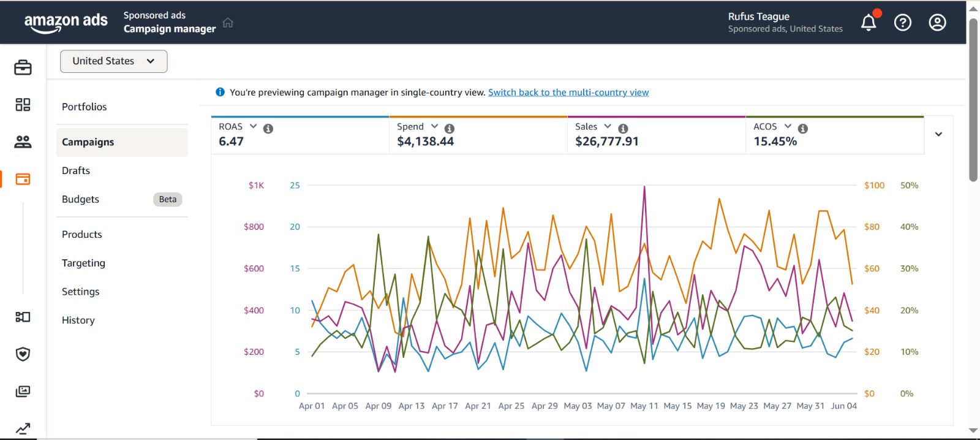Open the help question mark icon
This screenshot has height=440, width=980.
pyautogui.click(x=902, y=23)
